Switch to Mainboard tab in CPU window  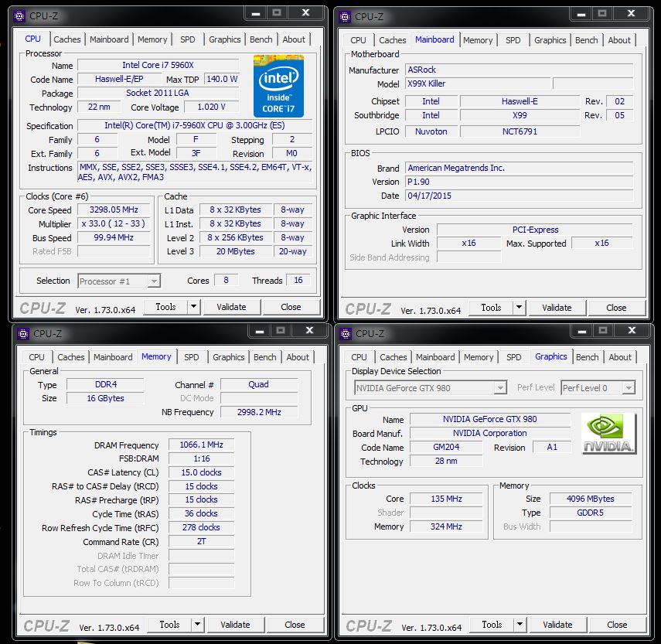point(109,39)
